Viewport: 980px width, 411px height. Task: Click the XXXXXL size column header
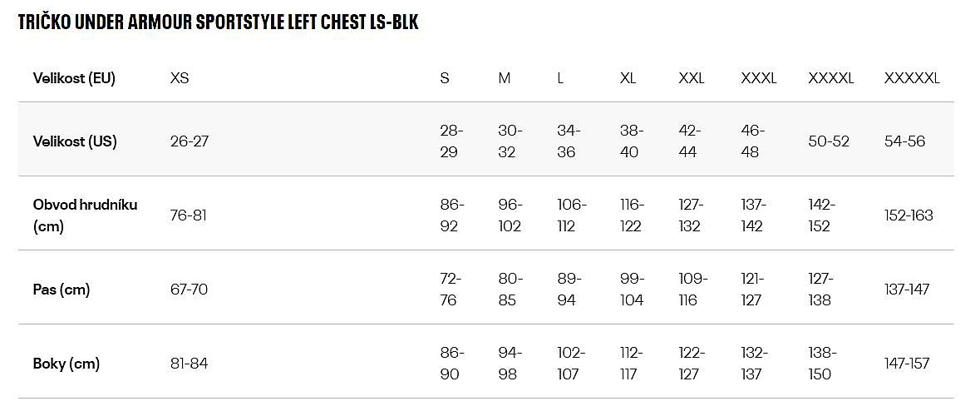click(912, 78)
